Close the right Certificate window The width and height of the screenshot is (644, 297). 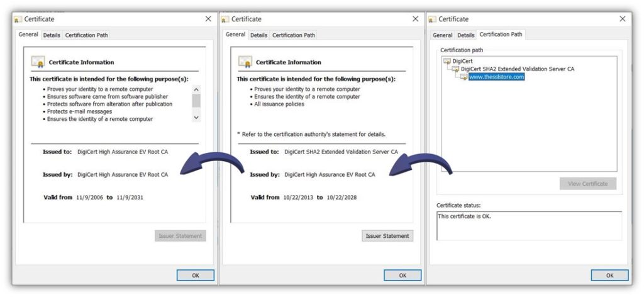pos(623,19)
